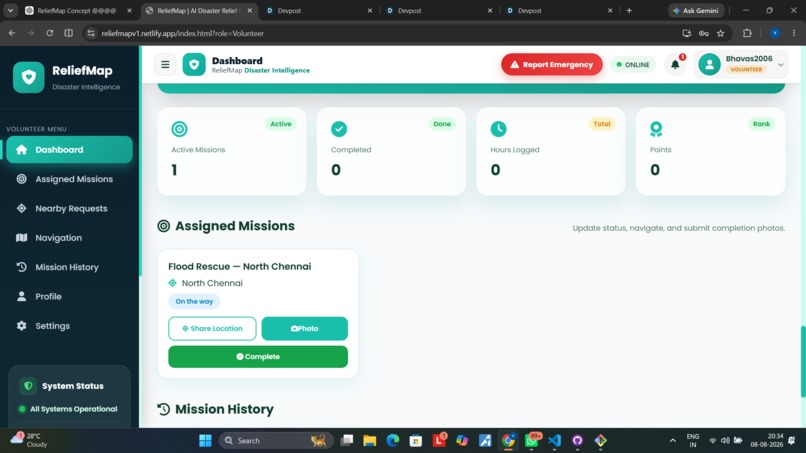The width and height of the screenshot is (806, 453).
Task: Go back with the browser back arrow
Action: click(x=12, y=33)
